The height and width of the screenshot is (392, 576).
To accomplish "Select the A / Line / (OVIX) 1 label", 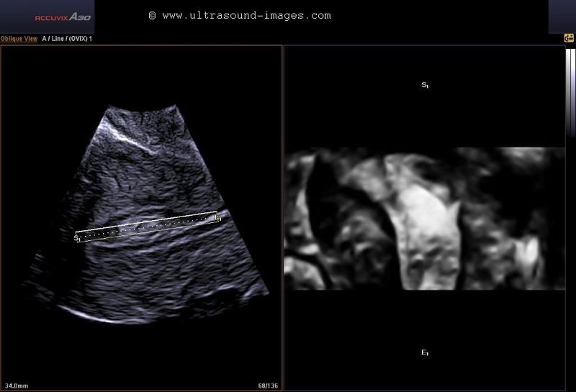I will coord(68,39).
